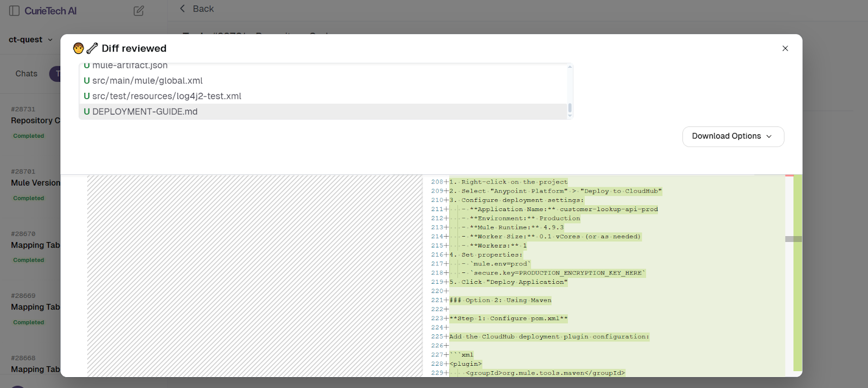Click diff line 221 'Option 2: Using Maven'
Image resolution: width=868 pixels, height=388 pixels.
point(500,300)
